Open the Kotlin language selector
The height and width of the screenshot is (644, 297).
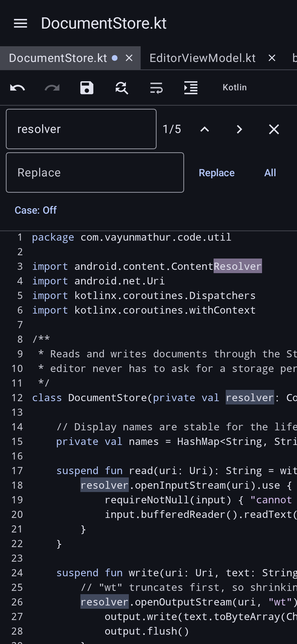coord(235,88)
